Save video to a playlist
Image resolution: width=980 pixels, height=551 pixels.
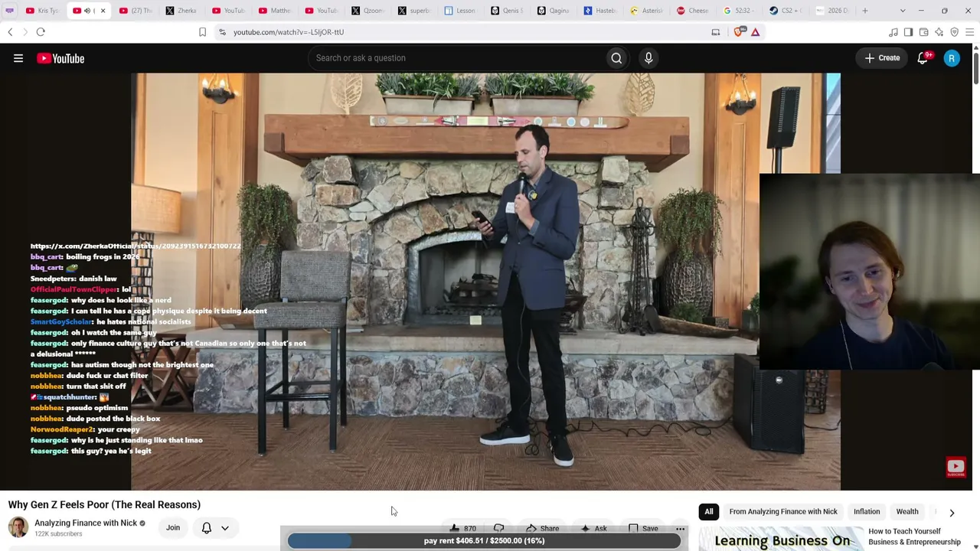coord(642,528)
